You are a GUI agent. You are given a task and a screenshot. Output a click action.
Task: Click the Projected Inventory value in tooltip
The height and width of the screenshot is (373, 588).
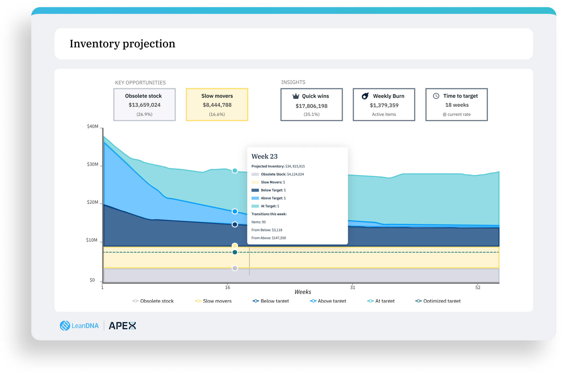tap(295, 166)
